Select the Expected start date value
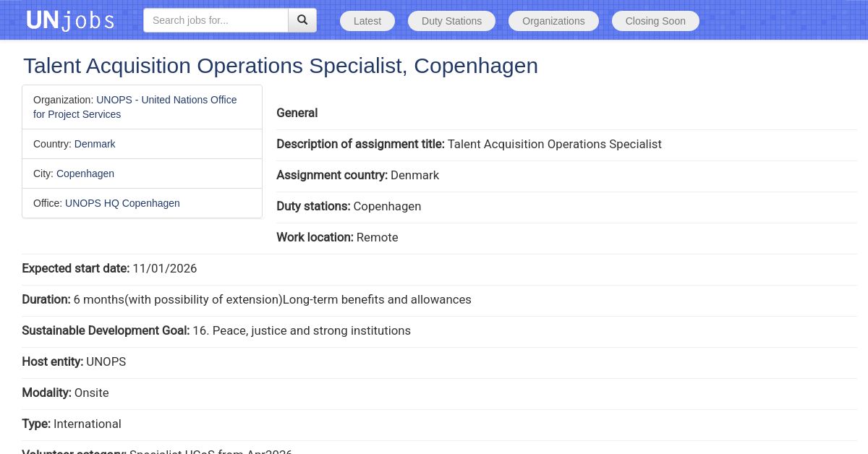 (165, 268)
